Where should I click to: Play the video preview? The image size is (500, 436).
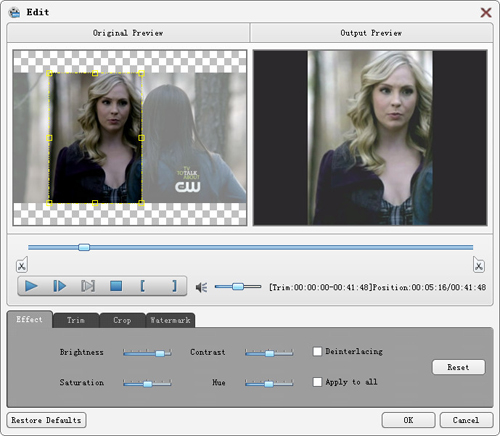click(31, 286)
